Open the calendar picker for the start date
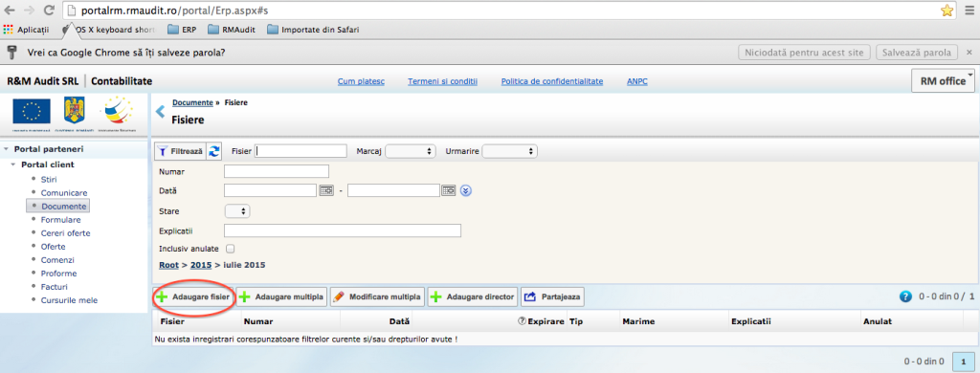Viewport: 980px width, 373px height. tap(326, 190)
